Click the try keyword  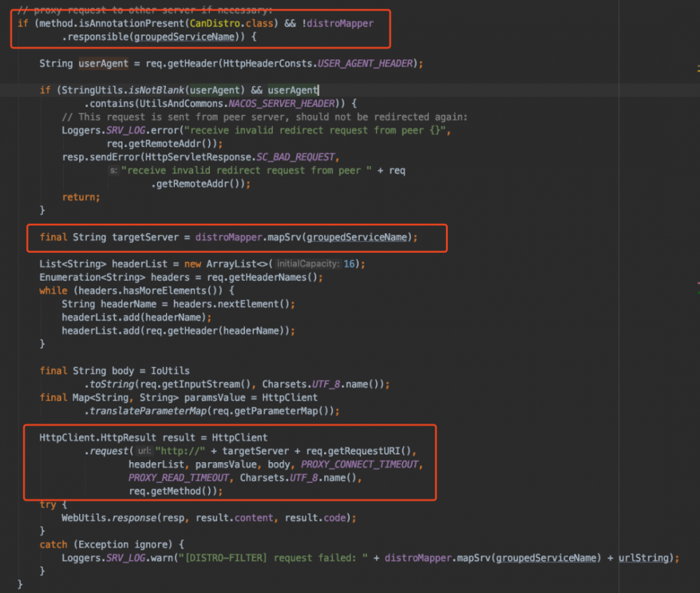(48, 505)
